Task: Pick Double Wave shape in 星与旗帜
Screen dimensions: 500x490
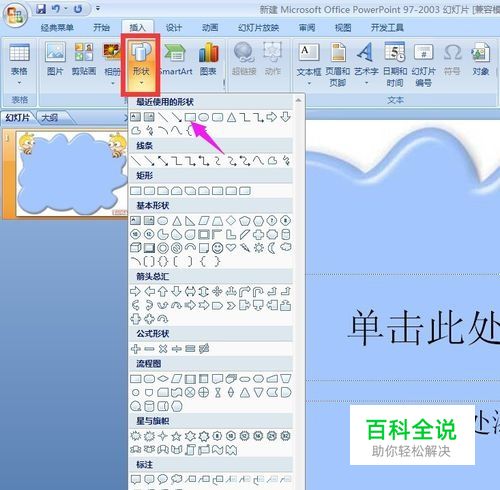Action: (231, 450)
